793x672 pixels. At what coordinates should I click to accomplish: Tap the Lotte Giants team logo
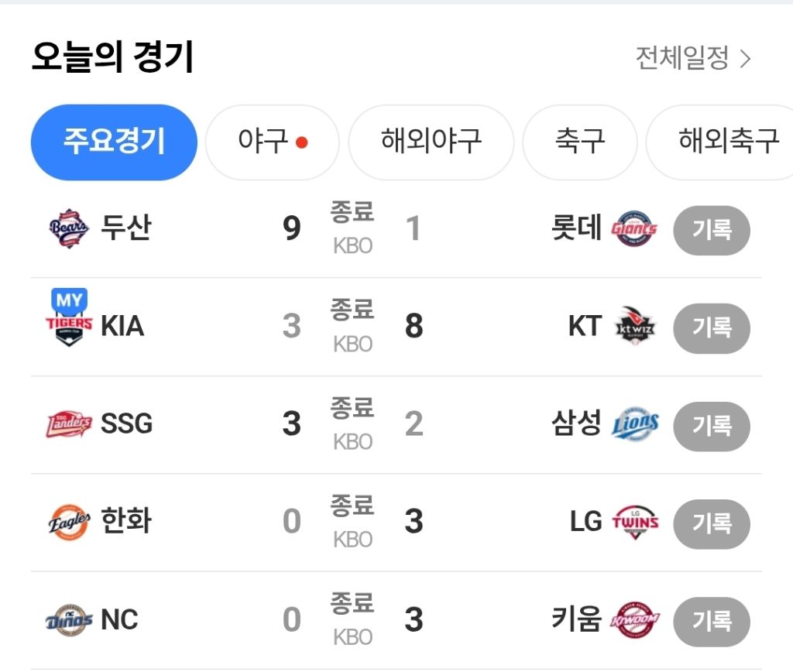point(634,229)
